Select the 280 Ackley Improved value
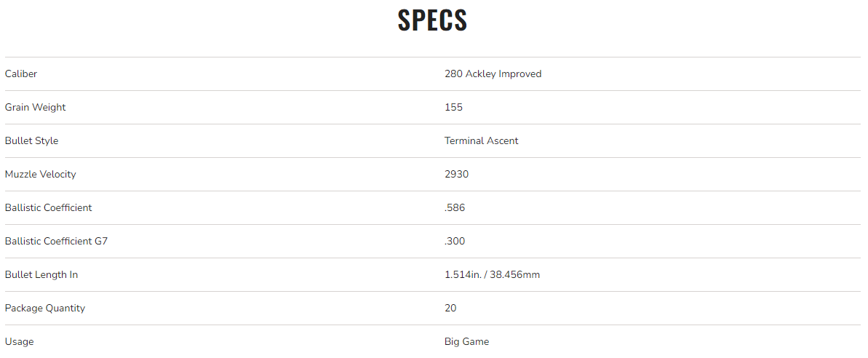 (x=493, y=73)
